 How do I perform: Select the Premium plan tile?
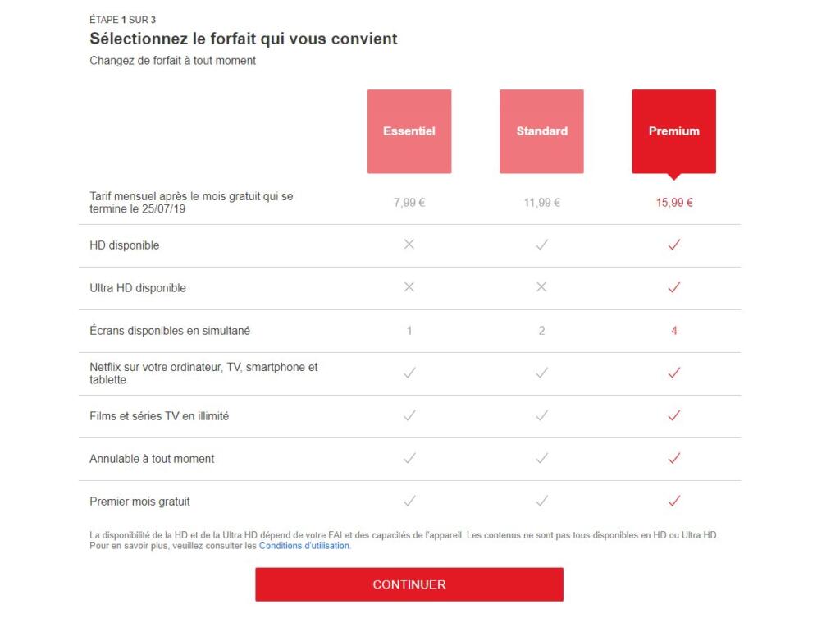(x=673, y=131)
